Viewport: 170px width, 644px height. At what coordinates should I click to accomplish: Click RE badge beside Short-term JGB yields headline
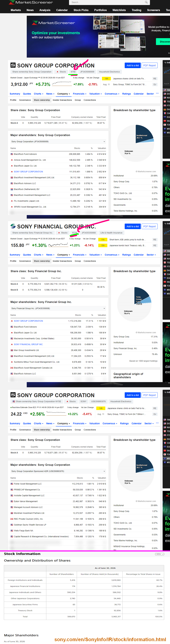(155, 239)
